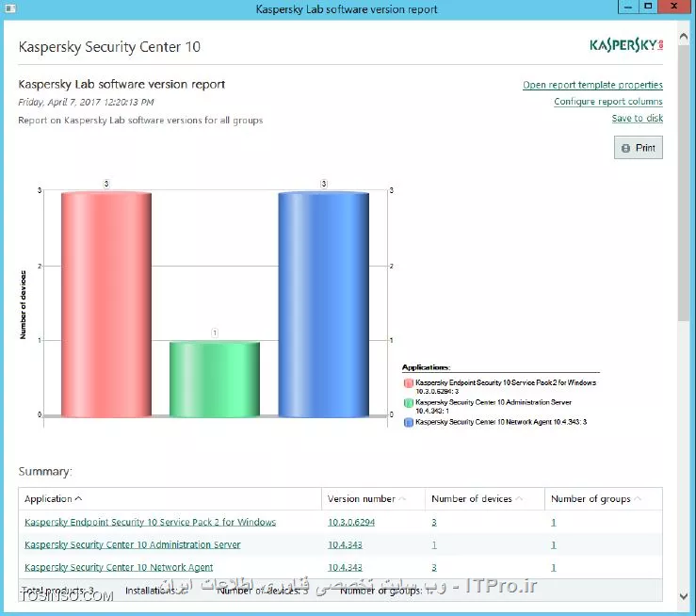Open Kaspersky Security Center 10 Network Agent link

119,567
